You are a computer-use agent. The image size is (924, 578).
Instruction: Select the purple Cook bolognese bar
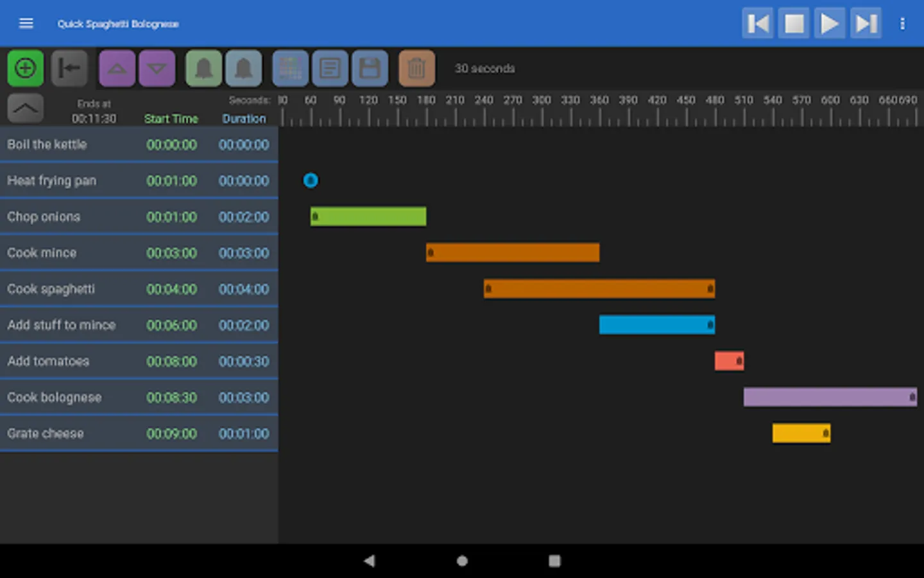click(830, 397)
